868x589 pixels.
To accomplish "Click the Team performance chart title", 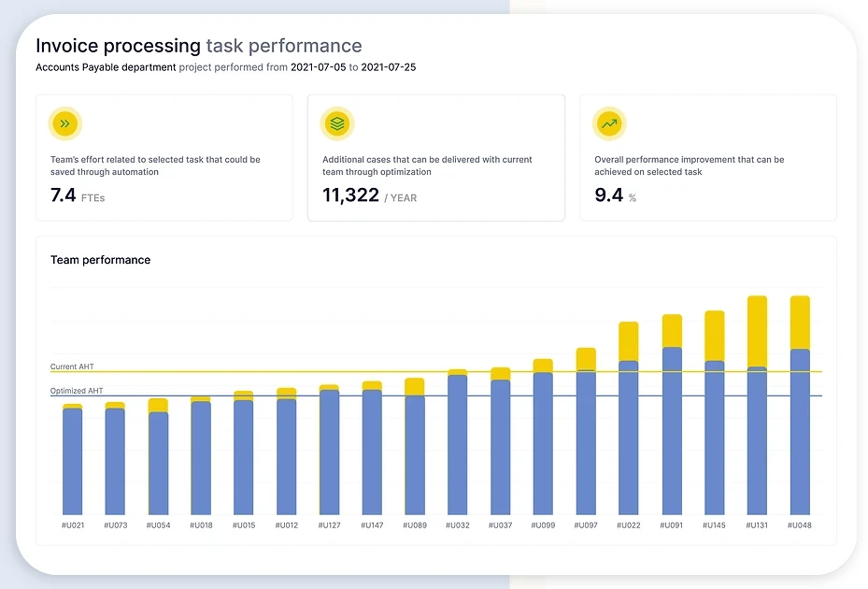I will [100, 260].
